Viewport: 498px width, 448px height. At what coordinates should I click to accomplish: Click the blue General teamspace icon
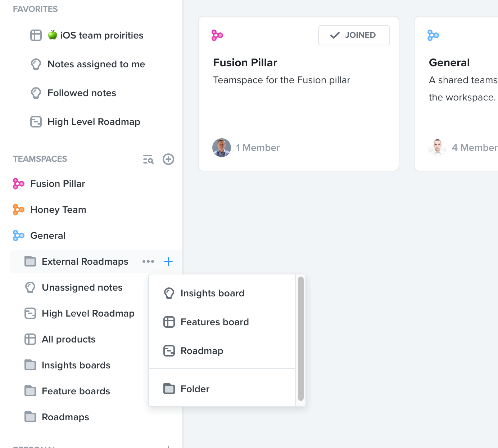click(x=17, y=236)
